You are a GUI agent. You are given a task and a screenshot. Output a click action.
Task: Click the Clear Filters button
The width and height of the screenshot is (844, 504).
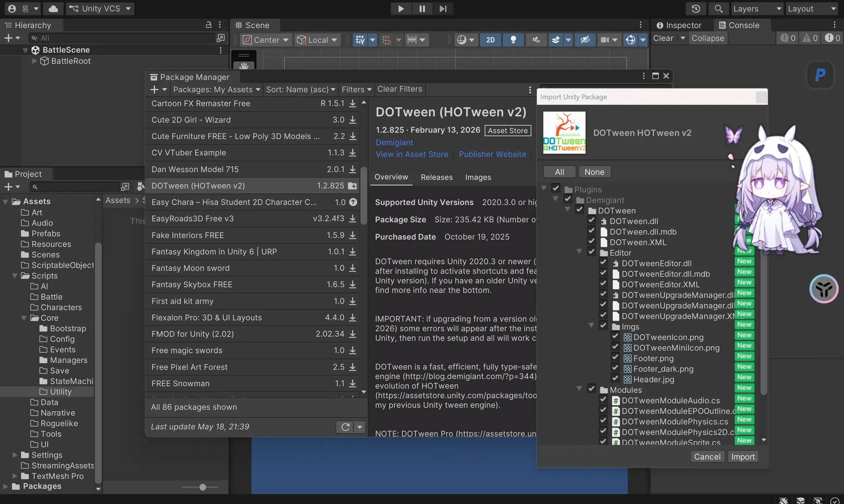click(x=400, y=89)
